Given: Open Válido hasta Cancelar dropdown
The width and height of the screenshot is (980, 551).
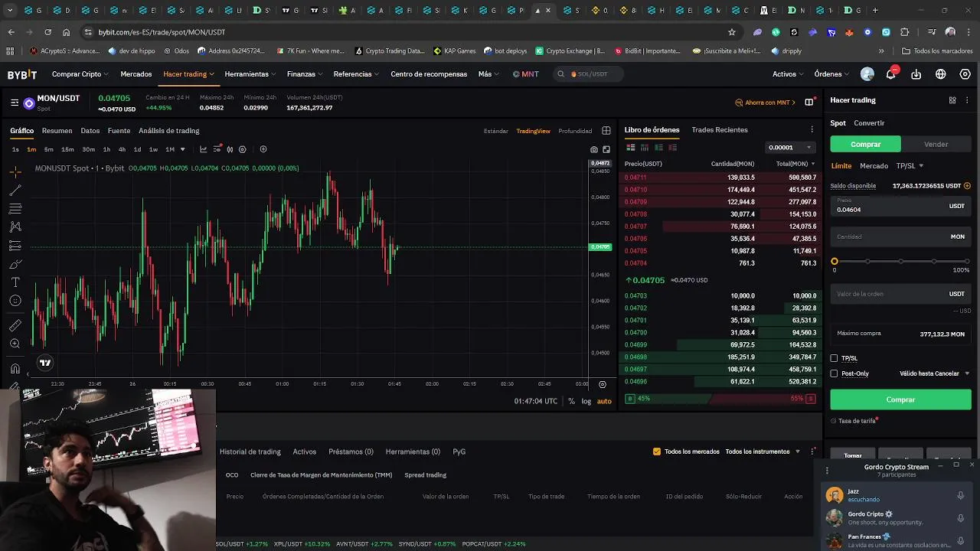Looking at the screenshot, I should (x=935, y=373).
